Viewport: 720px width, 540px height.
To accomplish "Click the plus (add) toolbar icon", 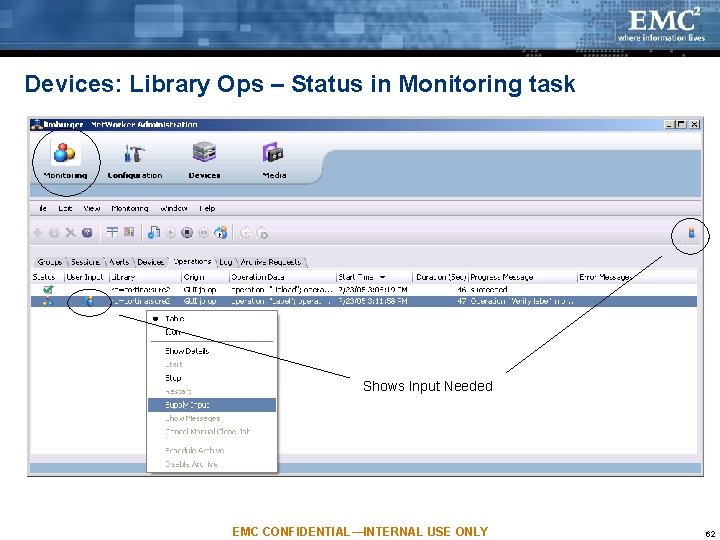I will click(x=38, y=233).
